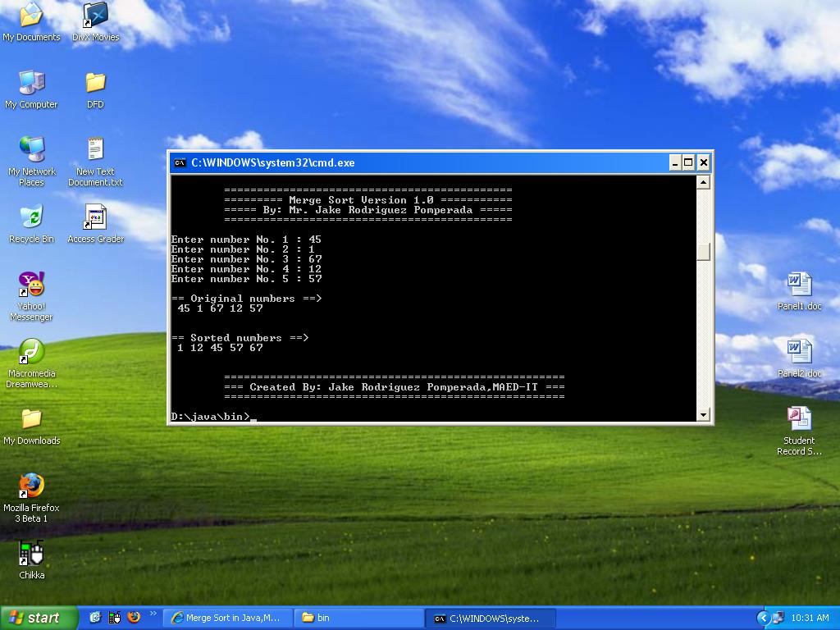The image size is (840, 630).
Task: Expand quick launch overflow chevron
Action: coord(153,614)
